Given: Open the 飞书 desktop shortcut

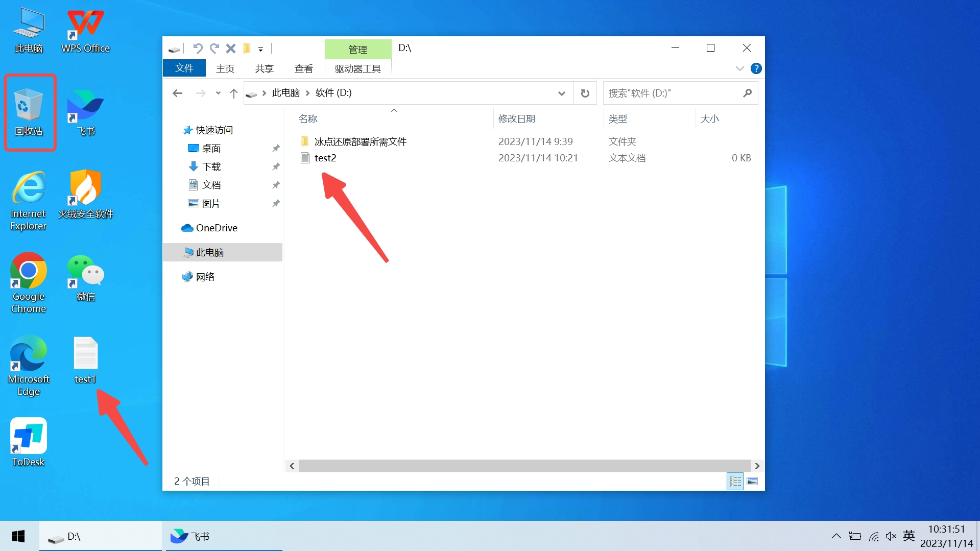Looking at the screenshot, I should 85,112.
